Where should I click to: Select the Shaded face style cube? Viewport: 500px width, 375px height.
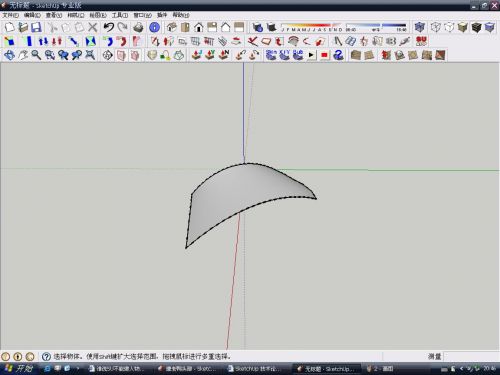point(463,27)
